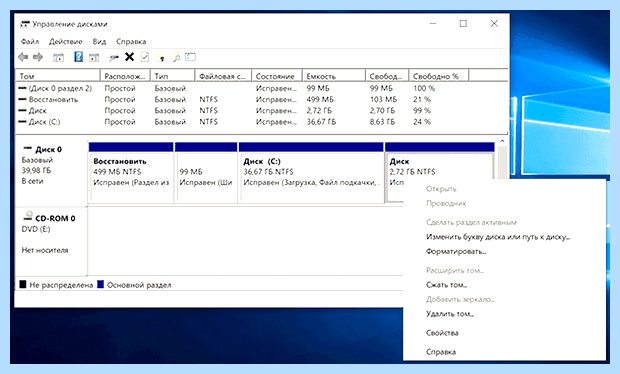Open the Файл menu
The width and height of the screenshot is (620, 374).
pyautogui.click(x=30, y=42)
